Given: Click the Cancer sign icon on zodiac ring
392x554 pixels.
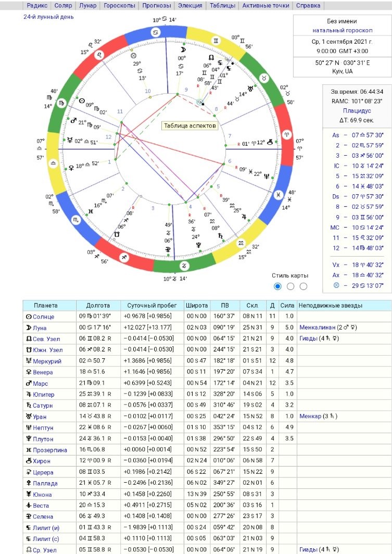Looking at the screenshot, I should tap(155, 33).
